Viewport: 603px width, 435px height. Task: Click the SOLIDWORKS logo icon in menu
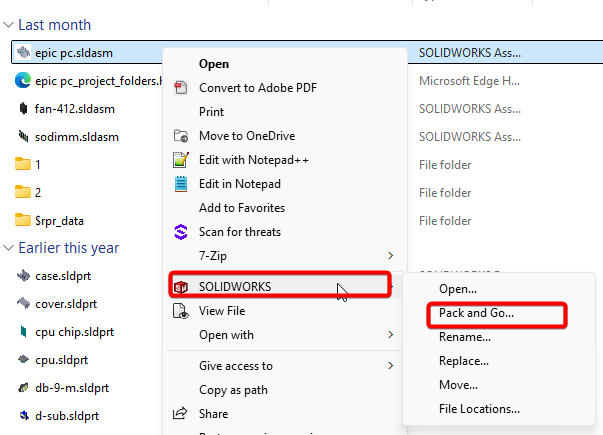pyautogui.click(x=181, y=287)
